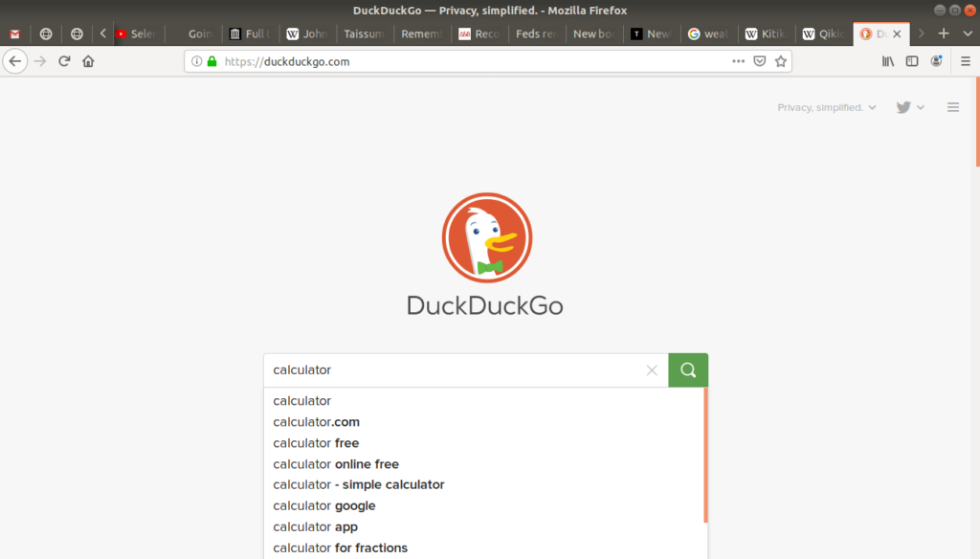Switch to the Wikipedia 'Qikic' tab
This screenshot has width=980, height=559.
(x=824, y=34)
